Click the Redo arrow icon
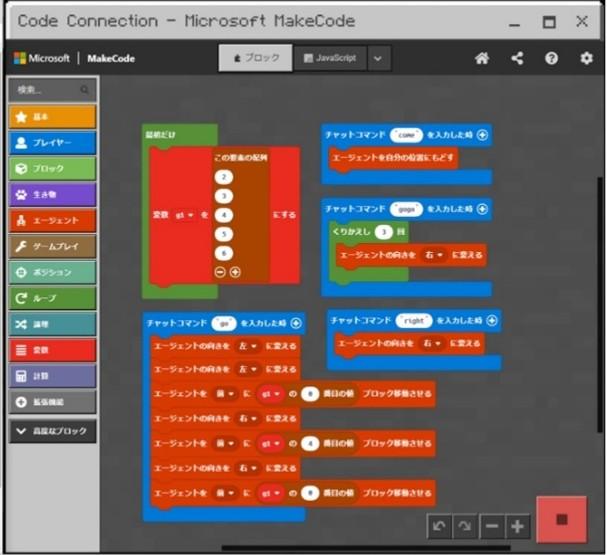 pos(464,526)
